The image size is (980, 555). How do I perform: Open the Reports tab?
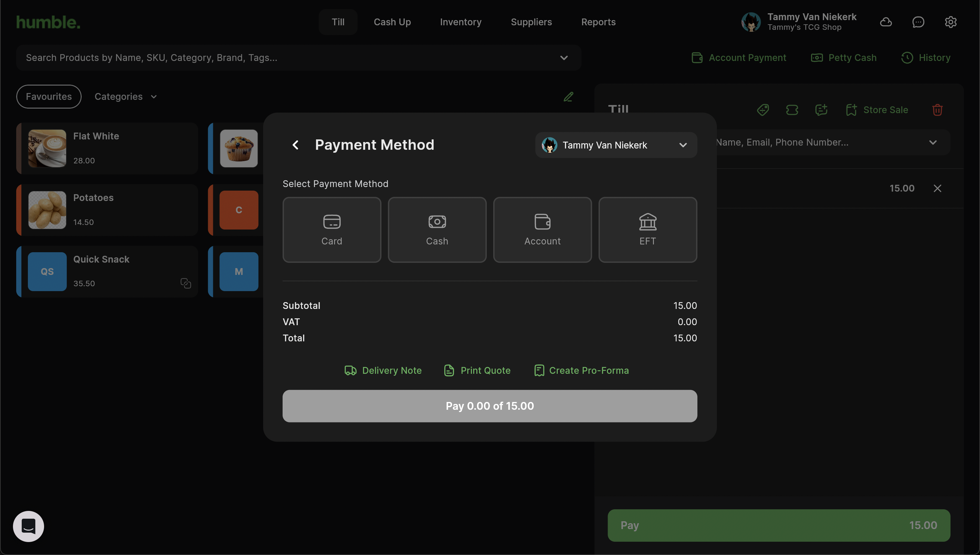598,22
